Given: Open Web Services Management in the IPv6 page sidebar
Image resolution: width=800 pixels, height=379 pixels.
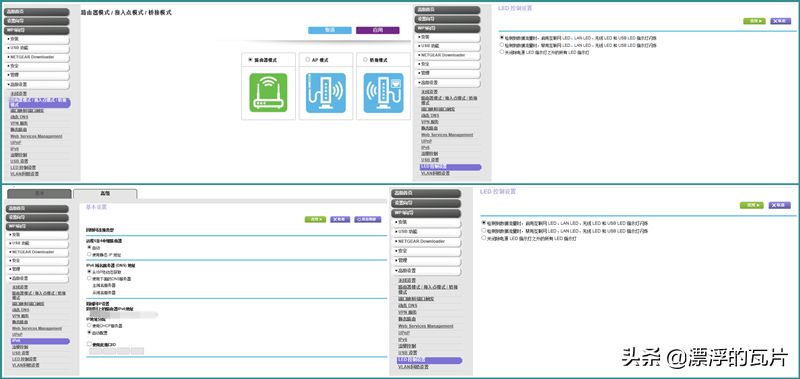Looking at the screenshot, I should [37, 329].
